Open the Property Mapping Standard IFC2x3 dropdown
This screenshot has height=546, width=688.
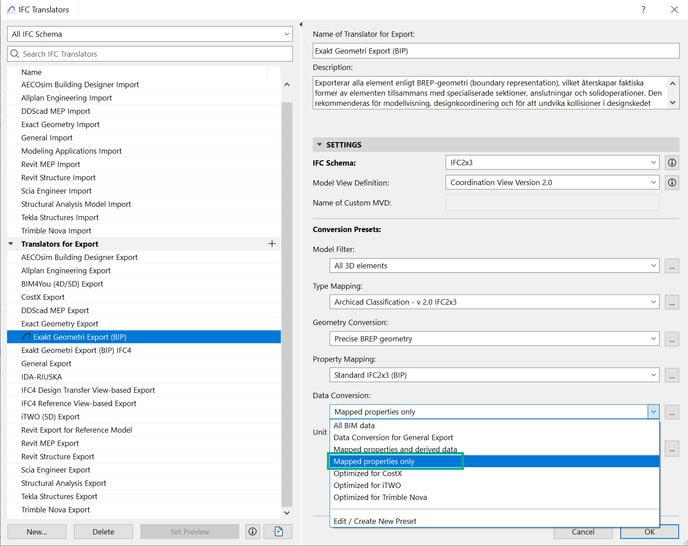494,375
